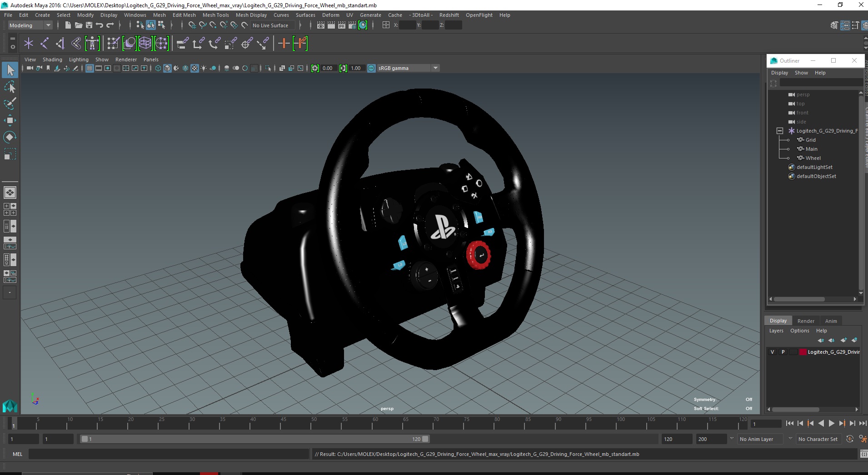
Task: Switch to the Render layer tab
Action: [x=806, y=321]
